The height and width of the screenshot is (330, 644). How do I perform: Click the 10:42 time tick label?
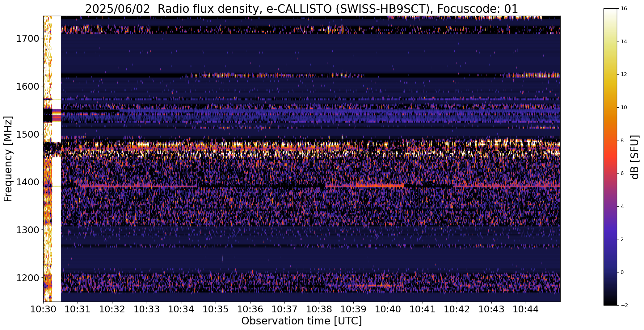coord(457,309)
